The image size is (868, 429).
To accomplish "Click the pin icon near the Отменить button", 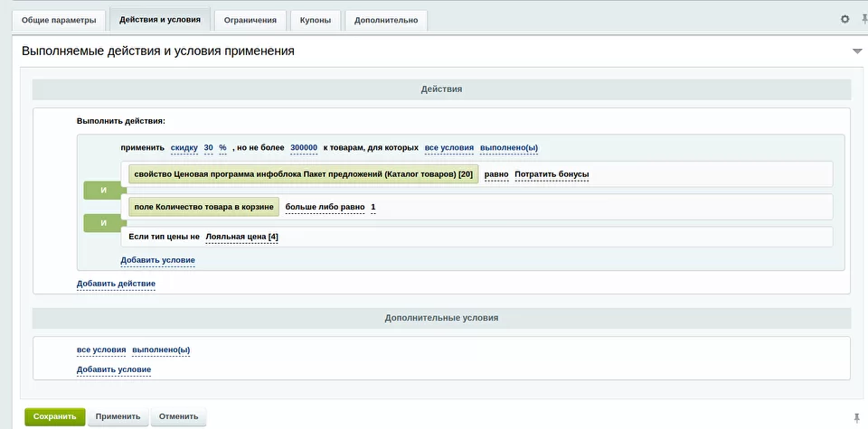I will (x=857, y=417).
